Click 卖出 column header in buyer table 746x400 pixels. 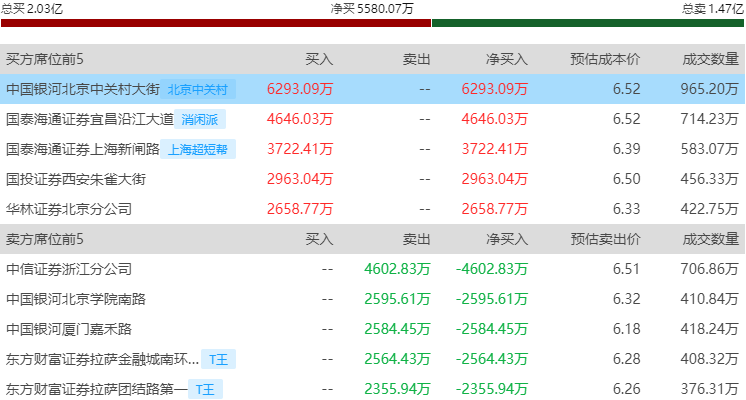417,59
